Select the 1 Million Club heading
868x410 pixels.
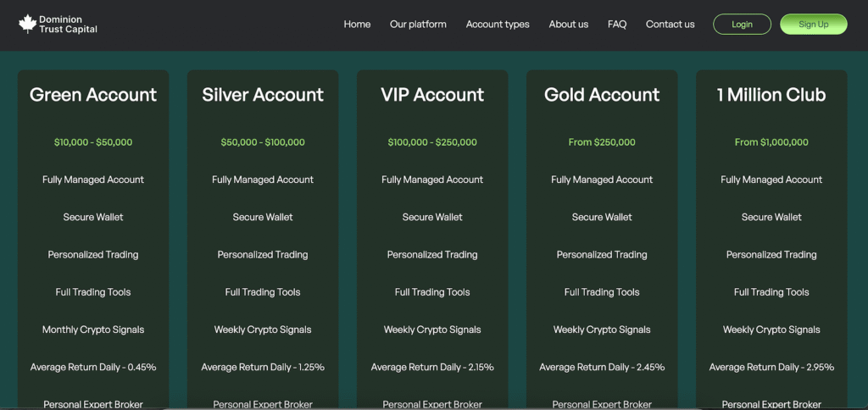[x=771, y=95]
